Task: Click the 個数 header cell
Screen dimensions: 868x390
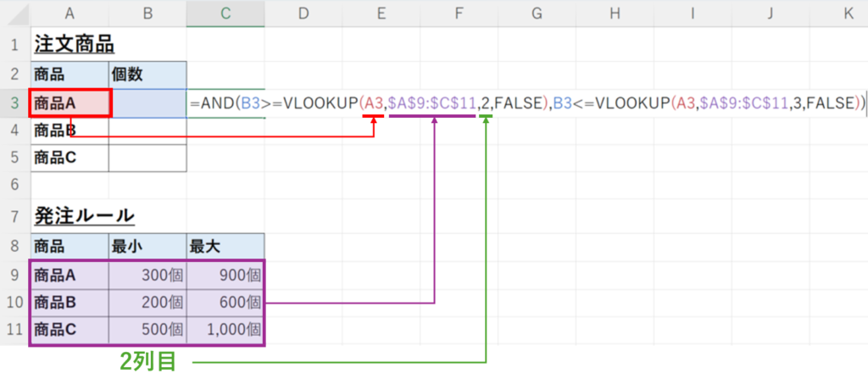Action: click(x=147, y=75)
